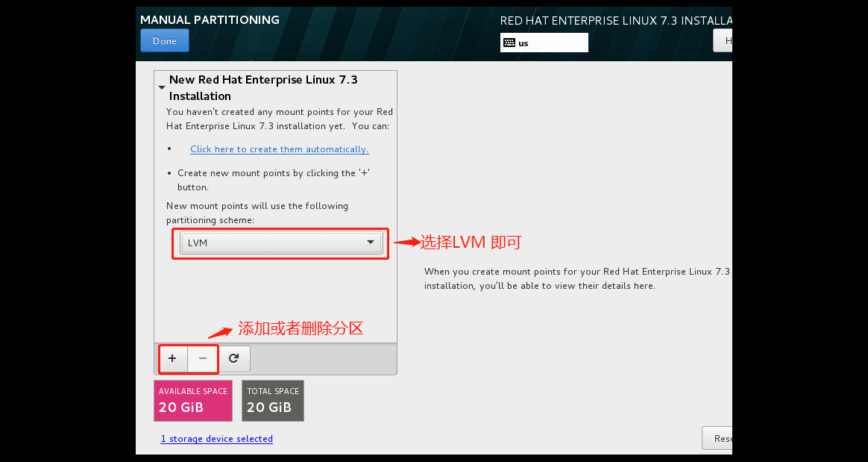Collapse the New Red Hat Enterprise Linux 7.3 Installation section
Screen dimensions: 868x462
tap(162, 87)
